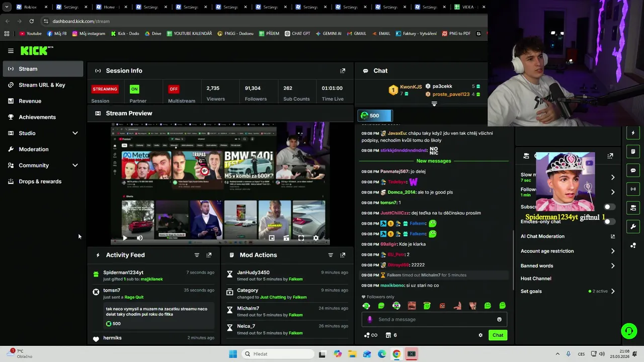Image resolution: width=644 pixels, height=362 pixels.
Task: Click Send a message input field
Action: tap(434, 319)
